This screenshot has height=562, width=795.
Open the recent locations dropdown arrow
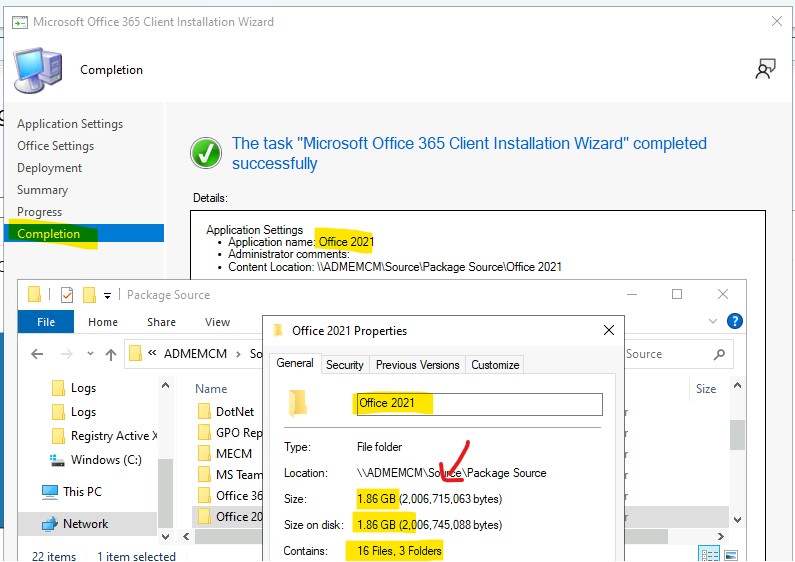point(90,354)
